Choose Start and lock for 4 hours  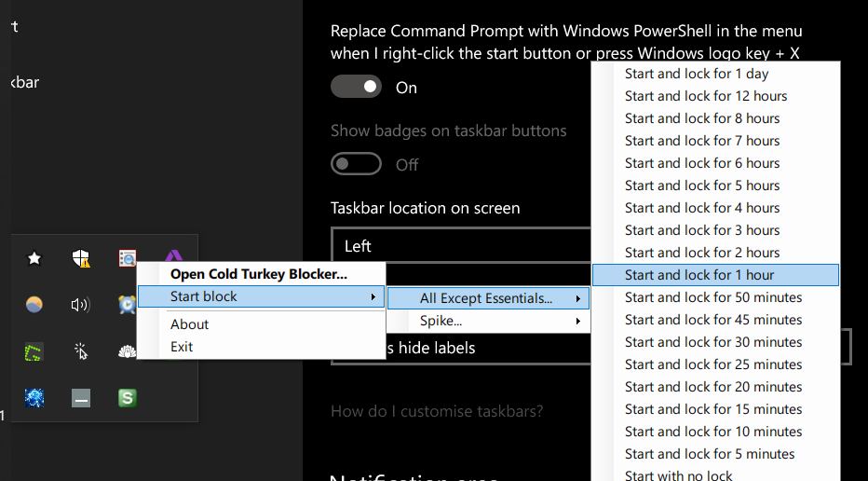(716, 208)
